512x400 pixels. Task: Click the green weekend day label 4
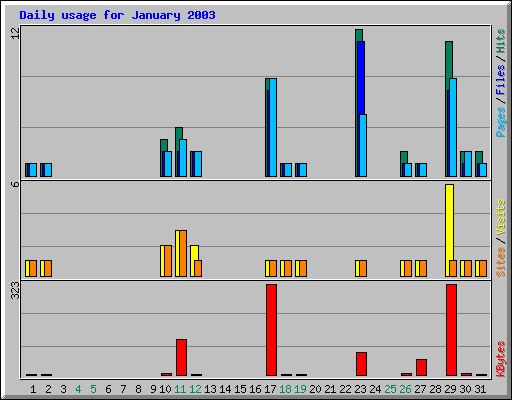[x=78, y=389]
